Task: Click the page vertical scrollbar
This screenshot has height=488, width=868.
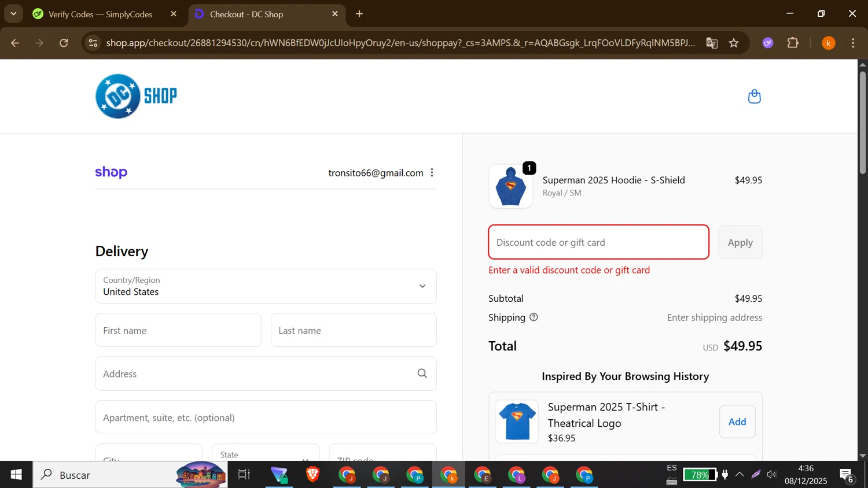Action: (863, 123)
